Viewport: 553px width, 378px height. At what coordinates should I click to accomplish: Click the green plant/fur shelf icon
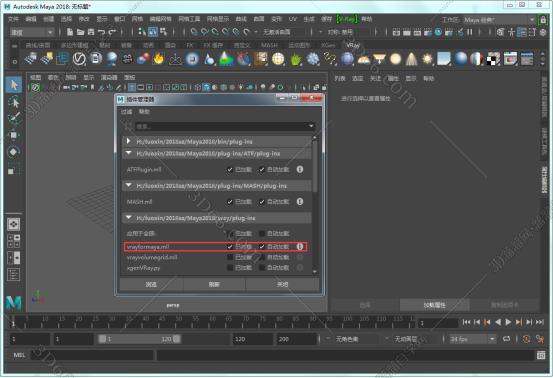[296, 59]
